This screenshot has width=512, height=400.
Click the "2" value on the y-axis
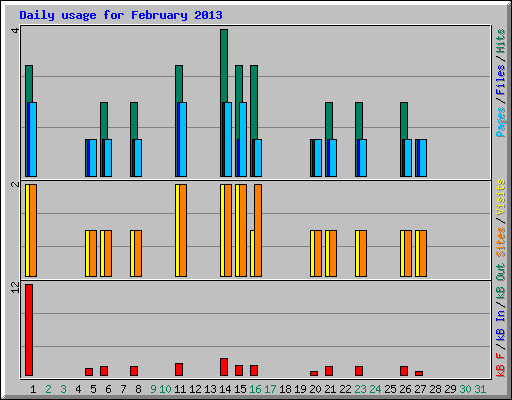click(15, 184)
